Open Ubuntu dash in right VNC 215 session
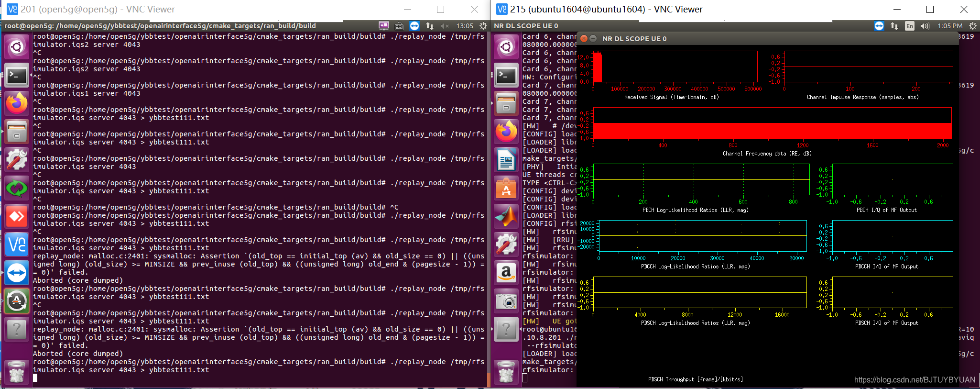The image size is (980, 389). pyautogui.click(x=506, y=47)
